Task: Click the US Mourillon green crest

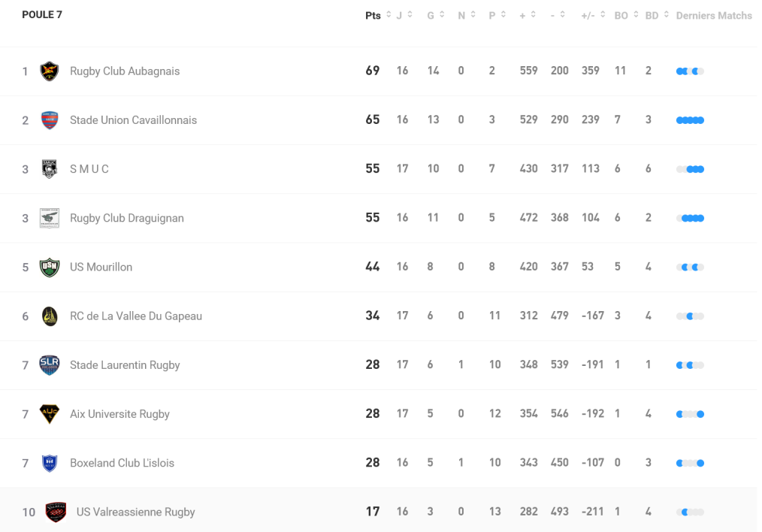Action: click(50, 267)
